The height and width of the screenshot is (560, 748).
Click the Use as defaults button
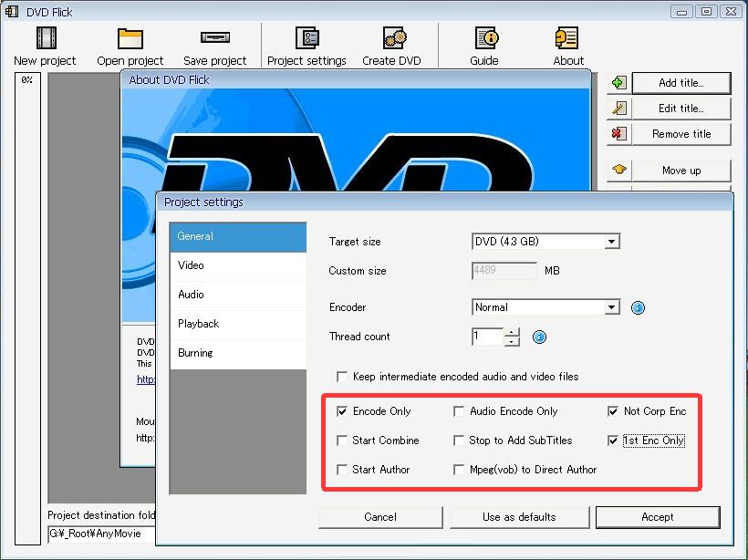(520, 517)
